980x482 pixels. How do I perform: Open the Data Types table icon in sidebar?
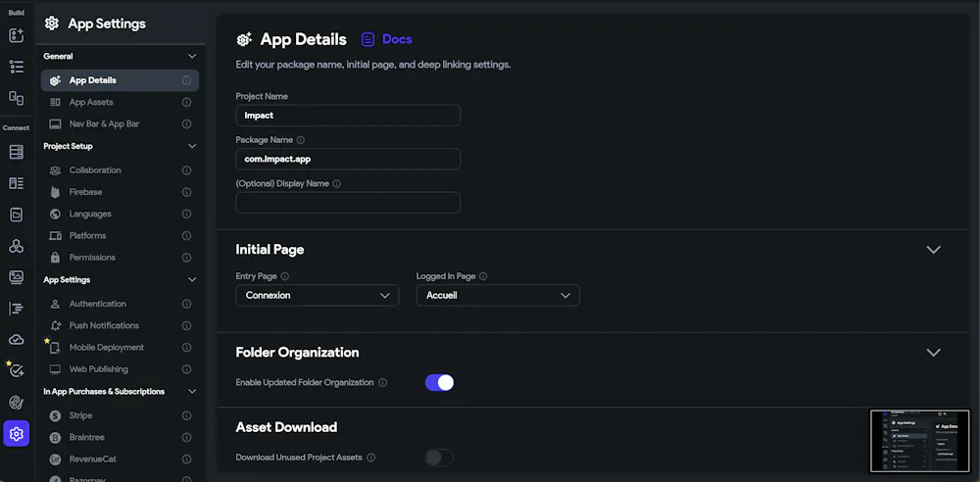point(17,183)
